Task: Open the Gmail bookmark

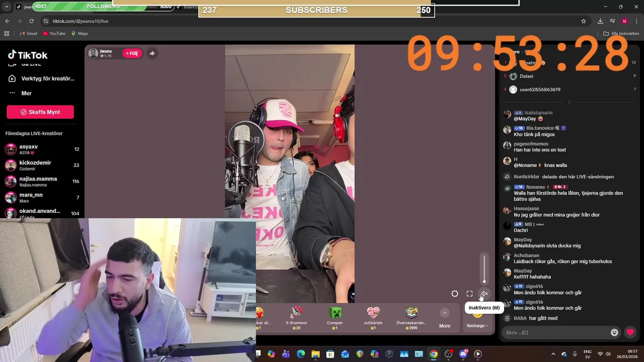Action: pyautogui.click(x=28, y=34)
